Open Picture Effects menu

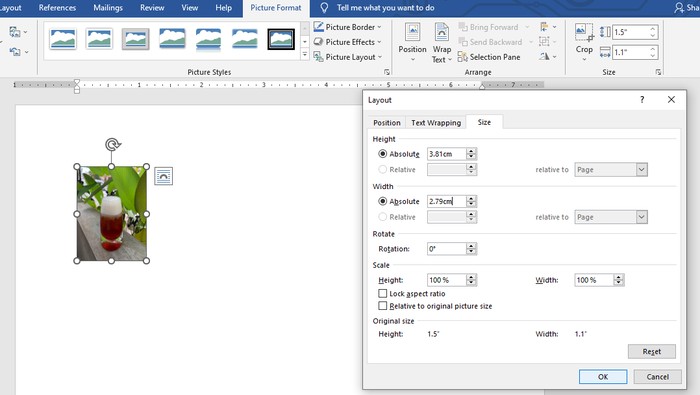347,42
